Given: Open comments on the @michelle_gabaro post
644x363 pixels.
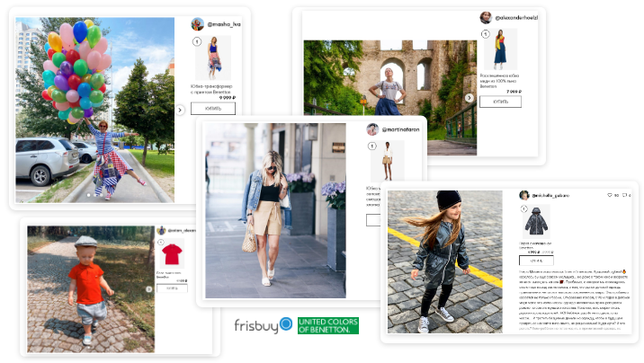Looking at the screenshot, I should coord(625,195).
